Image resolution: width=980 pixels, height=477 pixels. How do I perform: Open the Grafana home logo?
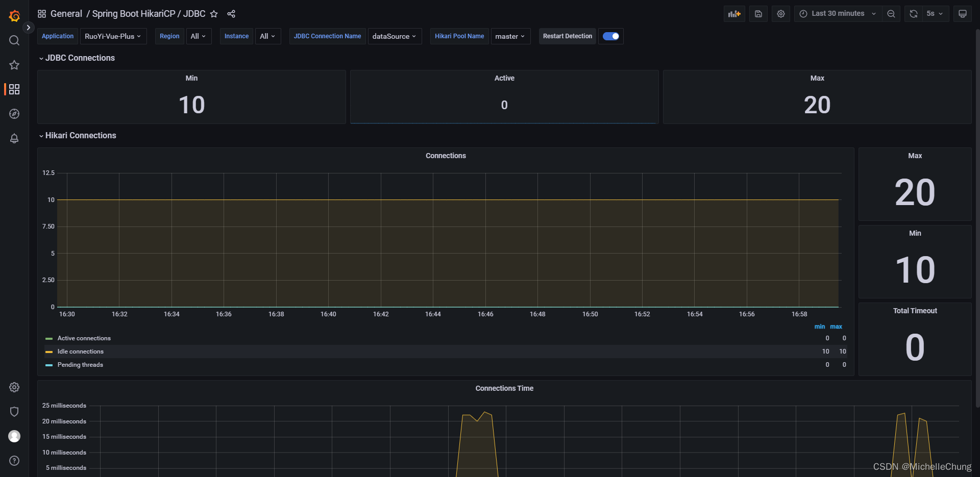[x=14, y=16]
